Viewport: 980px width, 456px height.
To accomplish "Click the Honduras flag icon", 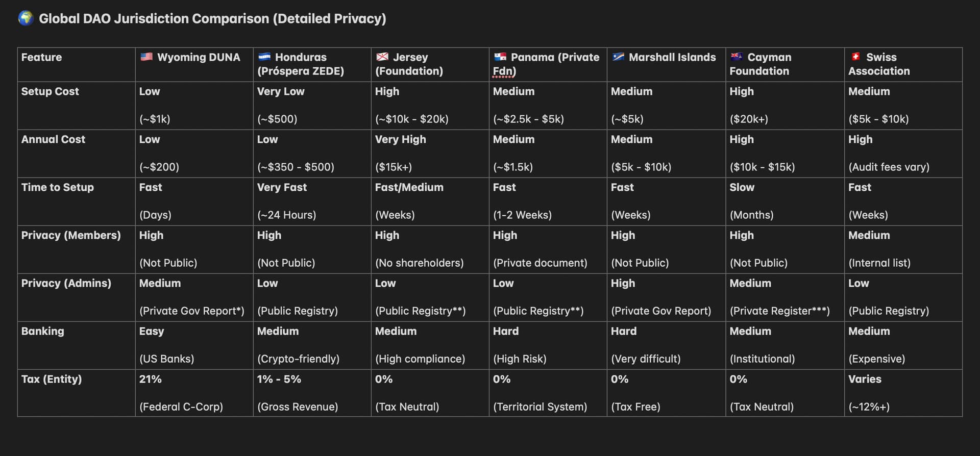I will [264, 57].
